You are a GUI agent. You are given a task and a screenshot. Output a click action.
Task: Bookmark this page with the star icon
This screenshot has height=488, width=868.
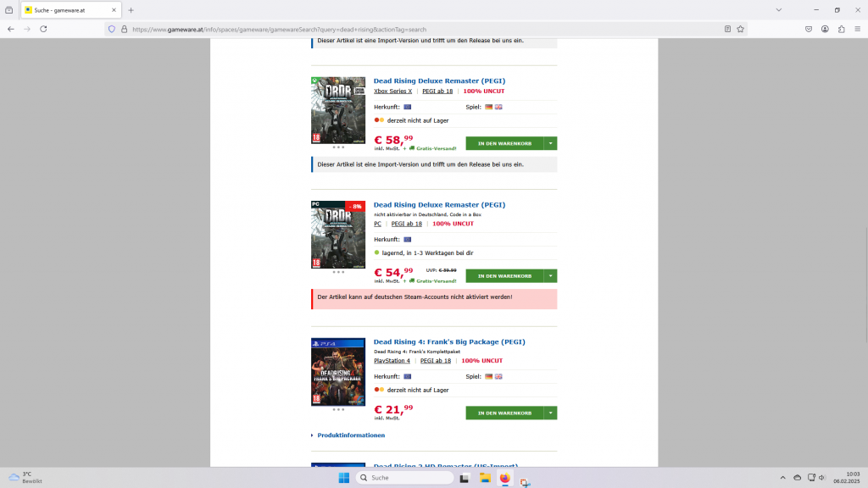pos(740,28)
